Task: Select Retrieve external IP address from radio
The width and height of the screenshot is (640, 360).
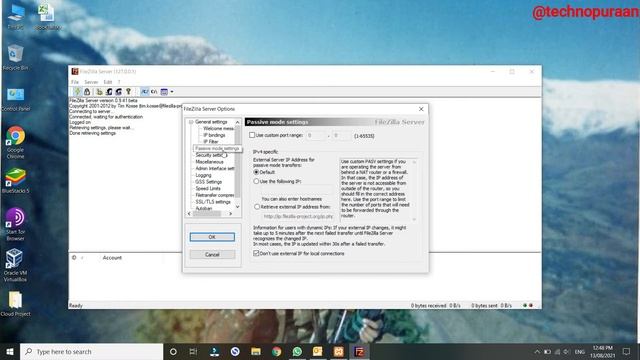Action: (x=257, y=207)
